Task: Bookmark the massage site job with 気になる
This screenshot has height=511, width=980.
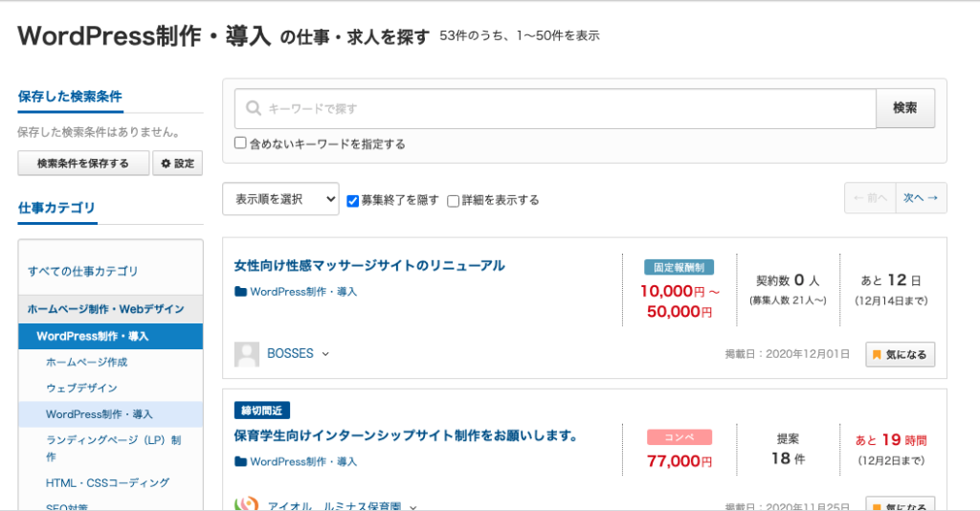Action: click(x=900, y=354)
